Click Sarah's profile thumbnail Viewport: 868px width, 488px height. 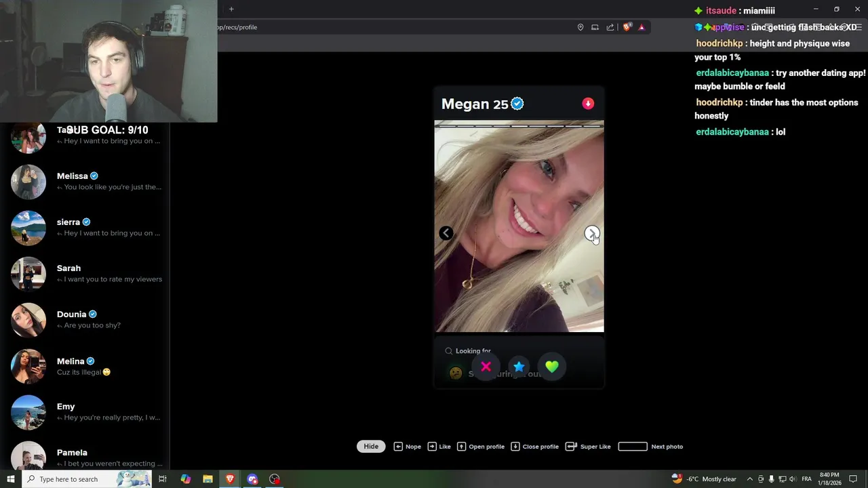click(x=28, y=274)
